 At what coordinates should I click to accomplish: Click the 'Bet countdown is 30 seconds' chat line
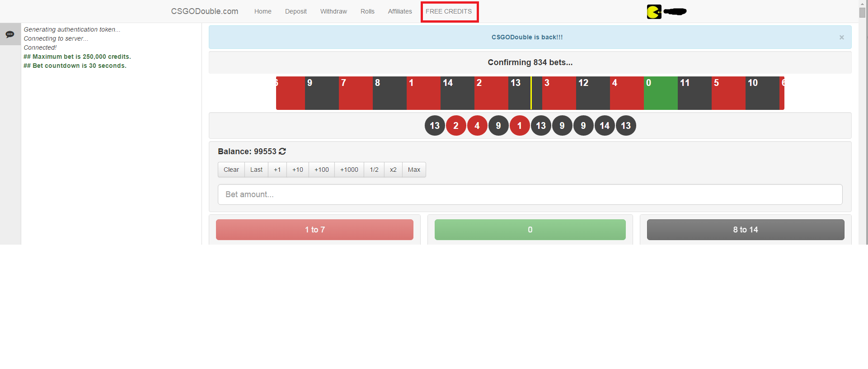[75, 66]
